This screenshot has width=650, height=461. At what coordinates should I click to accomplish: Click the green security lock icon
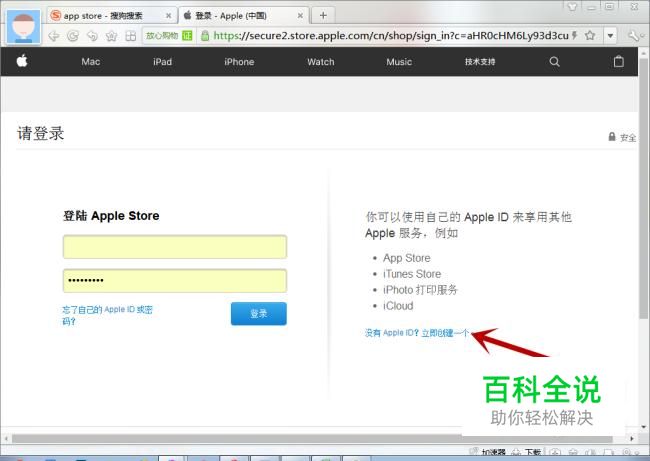(x=204, y=36)
